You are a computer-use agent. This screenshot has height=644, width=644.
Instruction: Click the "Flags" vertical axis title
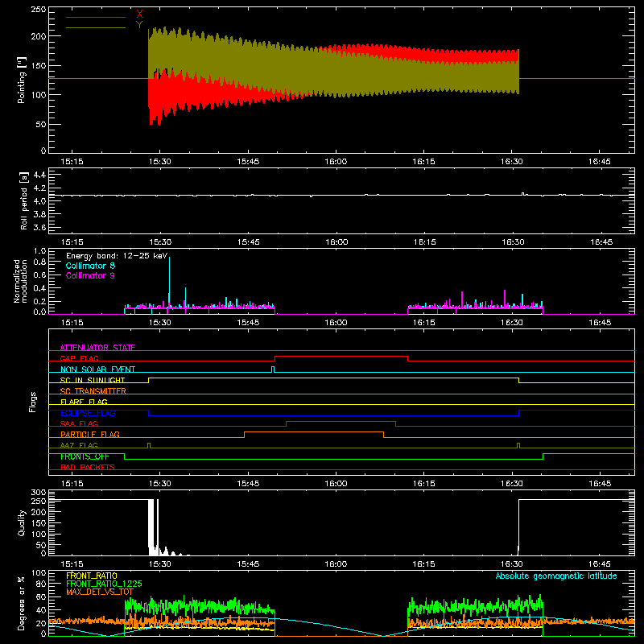33,402
